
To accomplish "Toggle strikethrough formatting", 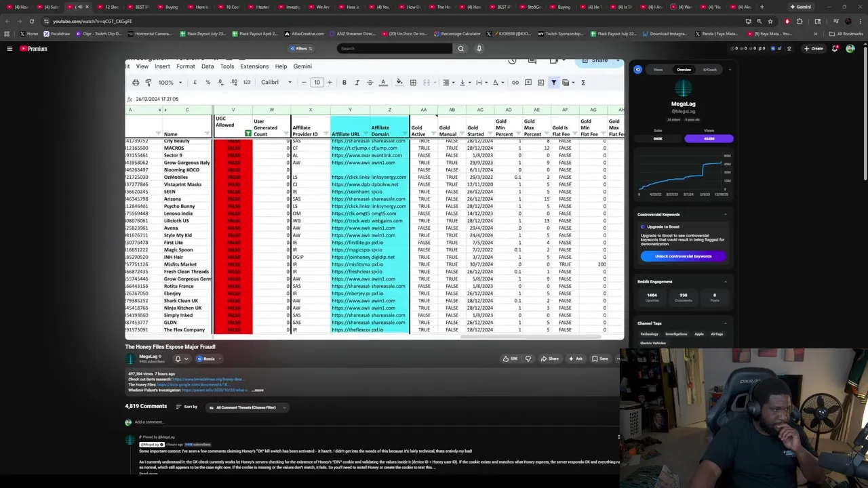I will [370, 83].
